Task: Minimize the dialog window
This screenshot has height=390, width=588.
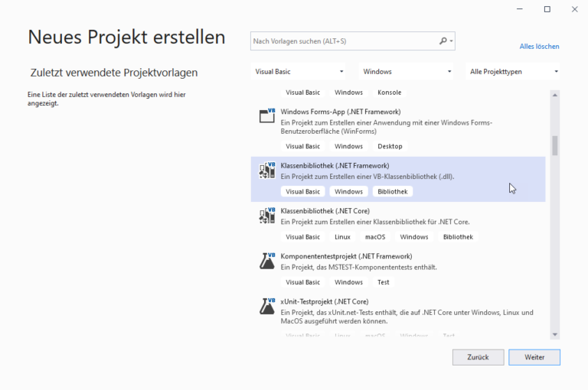Action: [519, 9]
